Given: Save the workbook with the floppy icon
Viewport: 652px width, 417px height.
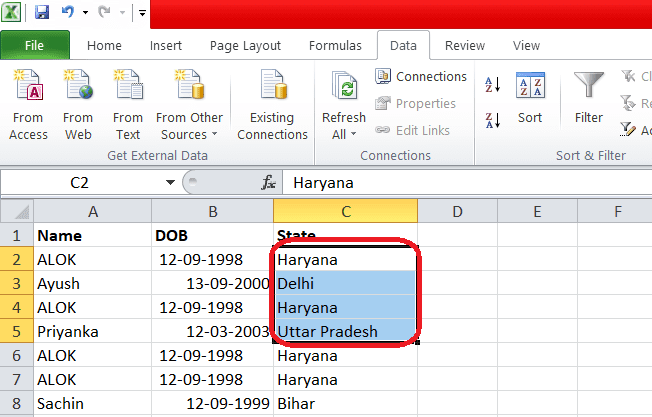Looking at the screenshot, I should [42, 12].
